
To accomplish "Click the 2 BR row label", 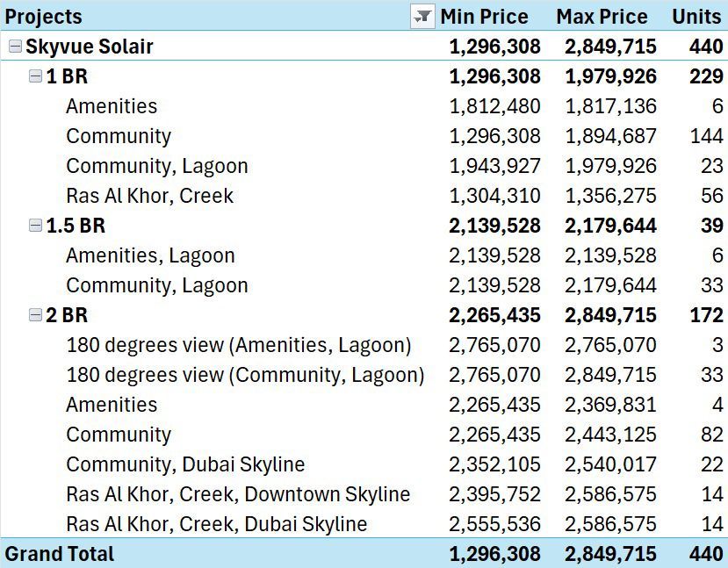I will (x=67, y=315).
